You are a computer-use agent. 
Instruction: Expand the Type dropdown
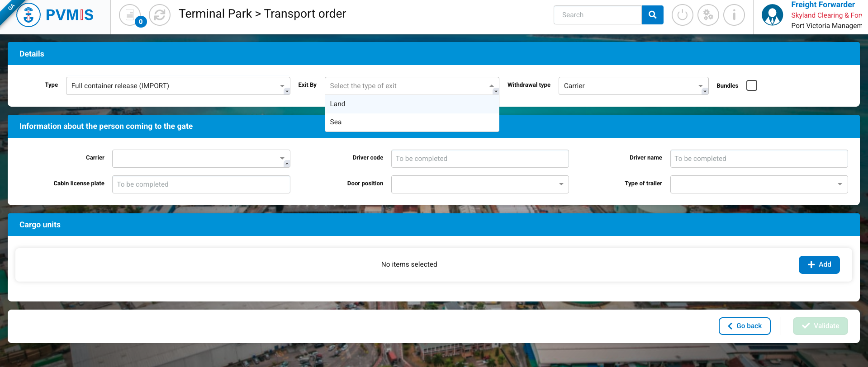178,86
